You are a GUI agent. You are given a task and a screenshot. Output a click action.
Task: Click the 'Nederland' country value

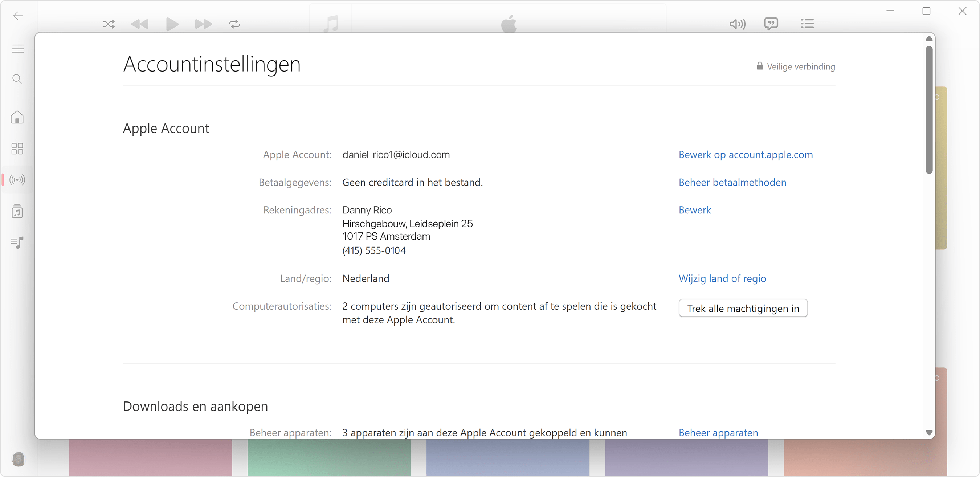[x=366, y=279]
